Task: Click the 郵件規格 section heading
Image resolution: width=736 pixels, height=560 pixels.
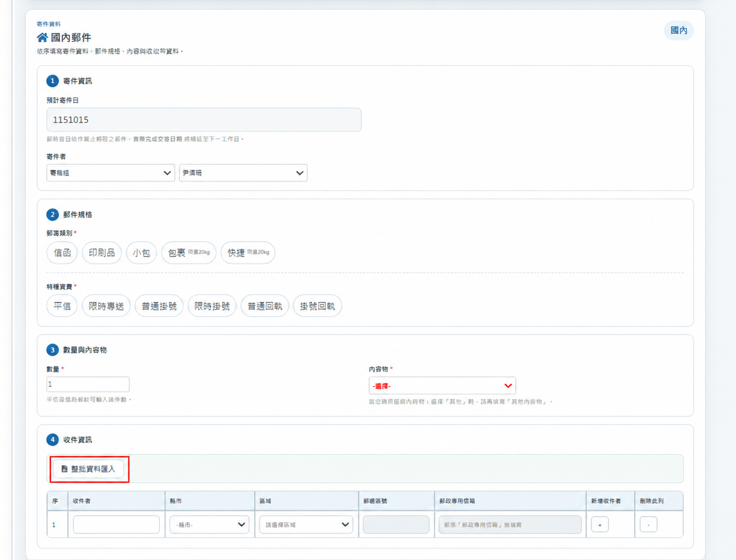Action: click(77, 214)
